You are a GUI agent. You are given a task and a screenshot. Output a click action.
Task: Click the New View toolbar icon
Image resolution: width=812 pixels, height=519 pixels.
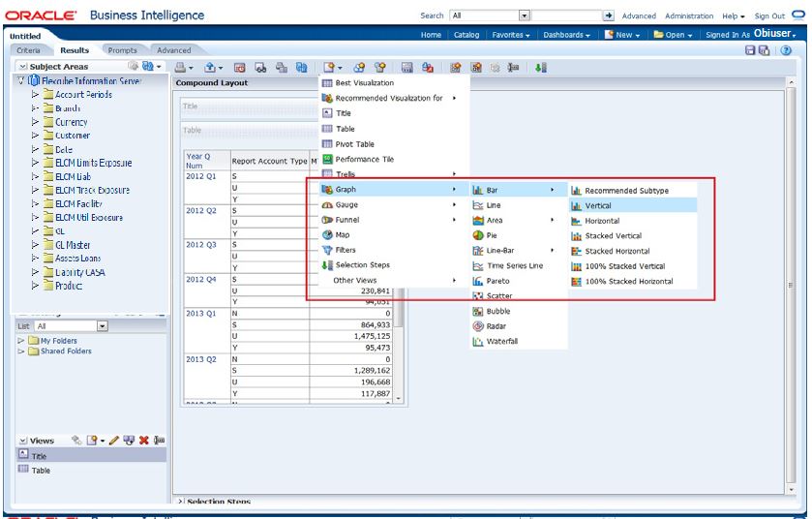[x=329, y=68]
